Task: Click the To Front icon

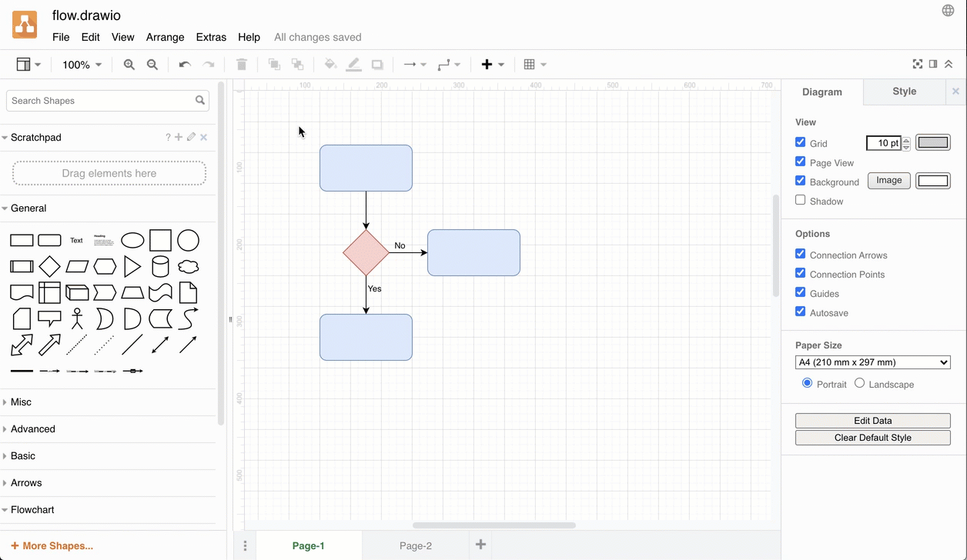Action: pyautogui.click(x=274, y=65)
